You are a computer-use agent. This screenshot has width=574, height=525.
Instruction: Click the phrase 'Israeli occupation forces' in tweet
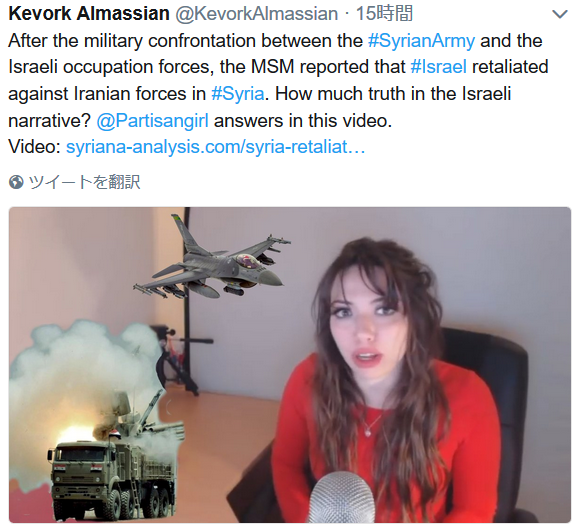tap(111, 67)
